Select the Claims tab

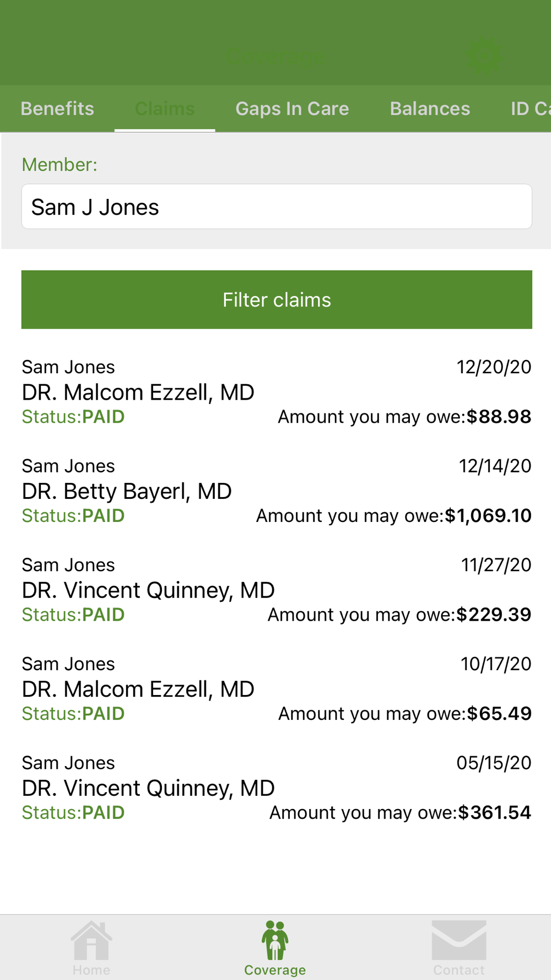[x=165, y=109]
